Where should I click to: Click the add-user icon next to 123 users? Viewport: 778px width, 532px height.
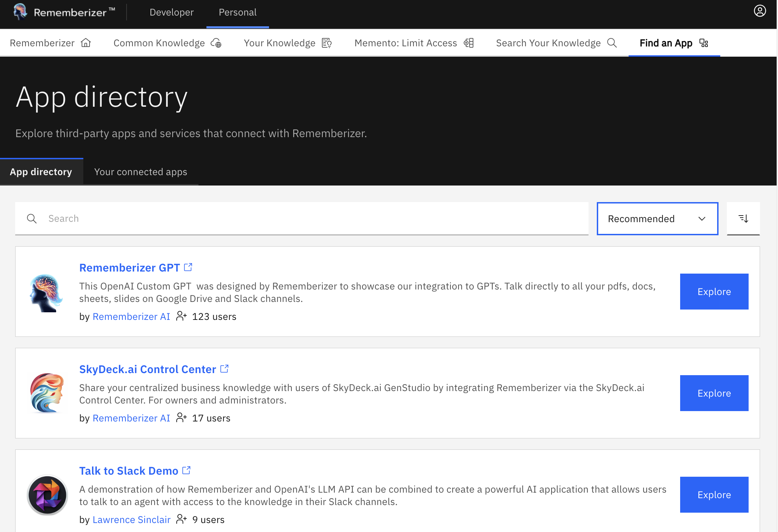tap(181, 316)
